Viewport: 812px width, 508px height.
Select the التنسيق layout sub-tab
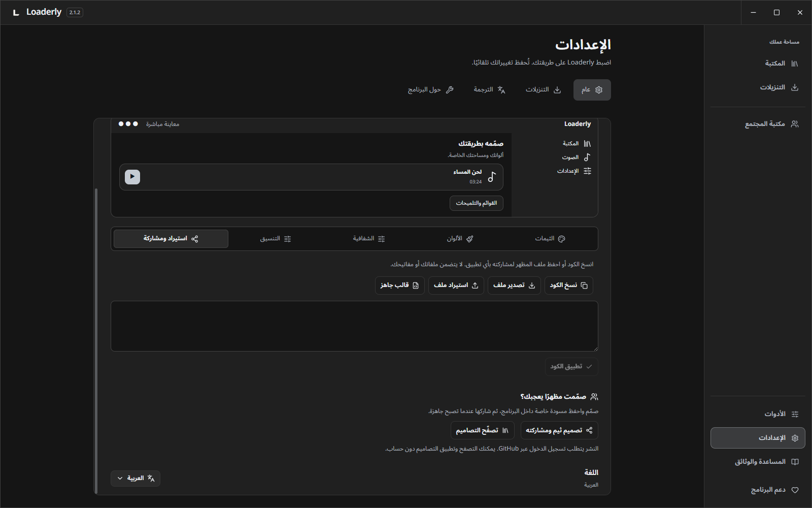276,239
